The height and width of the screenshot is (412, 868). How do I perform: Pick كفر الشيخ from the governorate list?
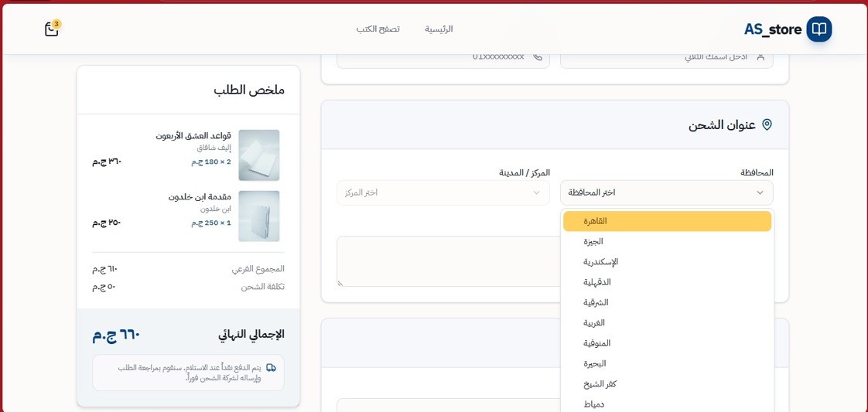pos(667,384)
